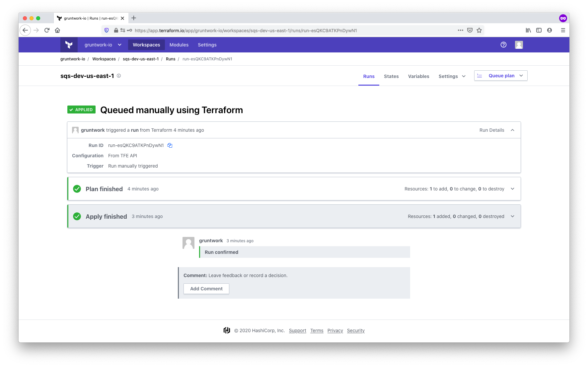Open the help question mark icon
This screenshot has width=588, height=367.
pyautogui.click(x=503, y=45)
